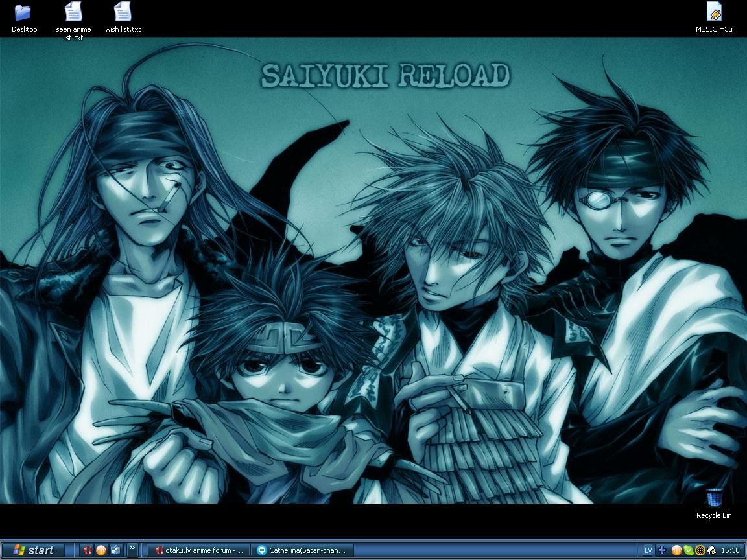This screenshot has width=747, height=560.
Task: Click the yellow globe tray icon
Action: [700, 550]
